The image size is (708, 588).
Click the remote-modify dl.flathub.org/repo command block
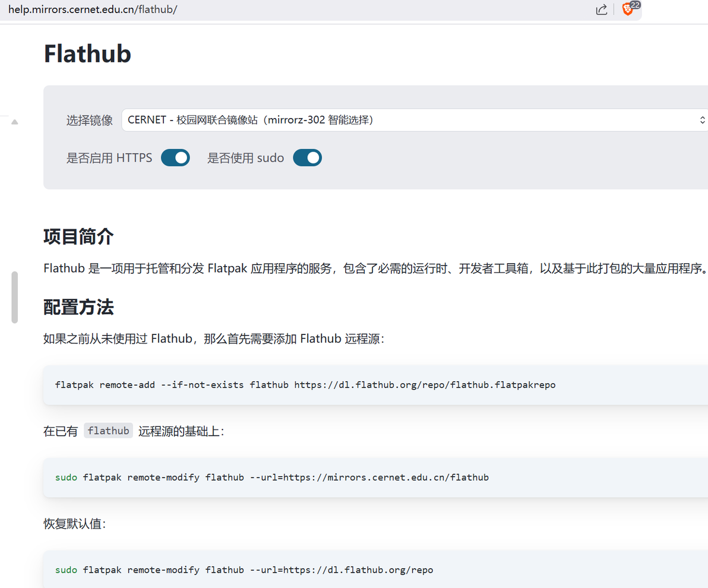point(375,570)
